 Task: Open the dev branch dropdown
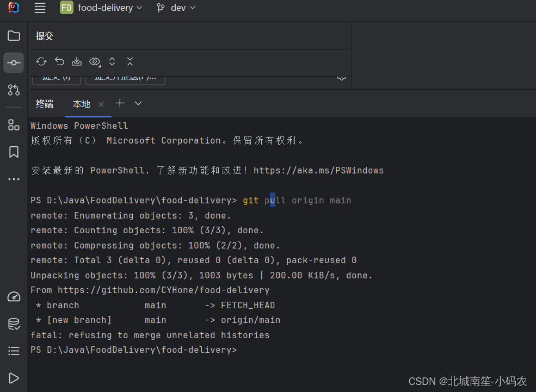[175, 8]
